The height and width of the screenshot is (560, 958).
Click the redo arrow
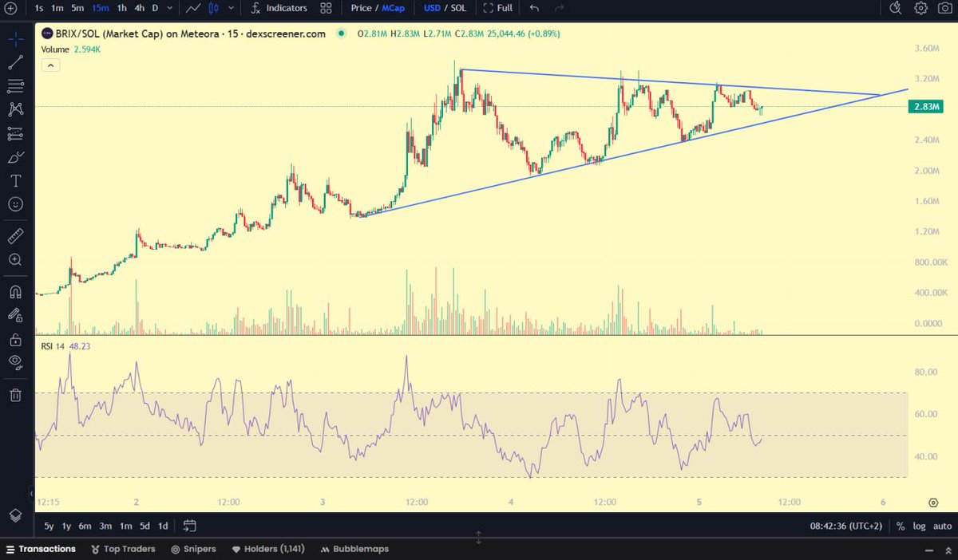(559, 8)
